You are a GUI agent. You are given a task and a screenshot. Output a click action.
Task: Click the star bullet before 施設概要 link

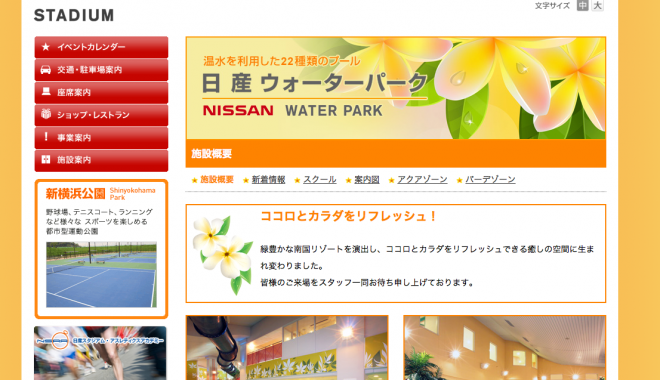[x=194, y=180]
